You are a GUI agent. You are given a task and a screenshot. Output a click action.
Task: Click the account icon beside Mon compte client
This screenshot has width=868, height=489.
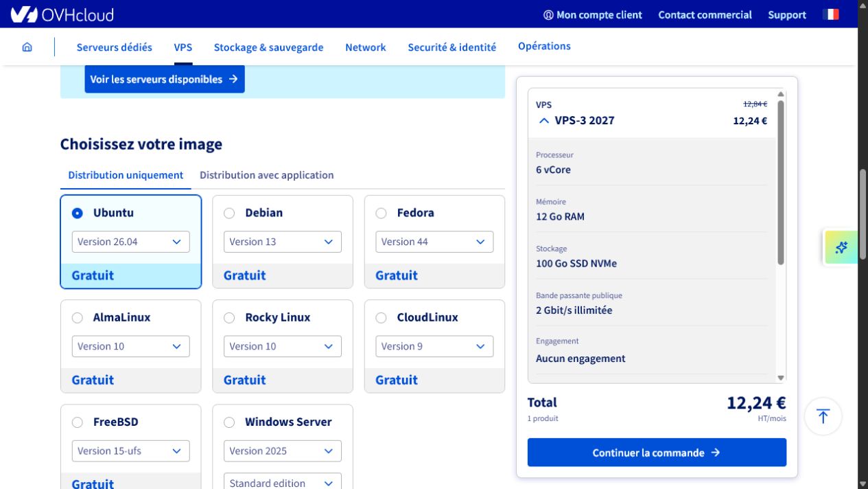tap(548, 15)
